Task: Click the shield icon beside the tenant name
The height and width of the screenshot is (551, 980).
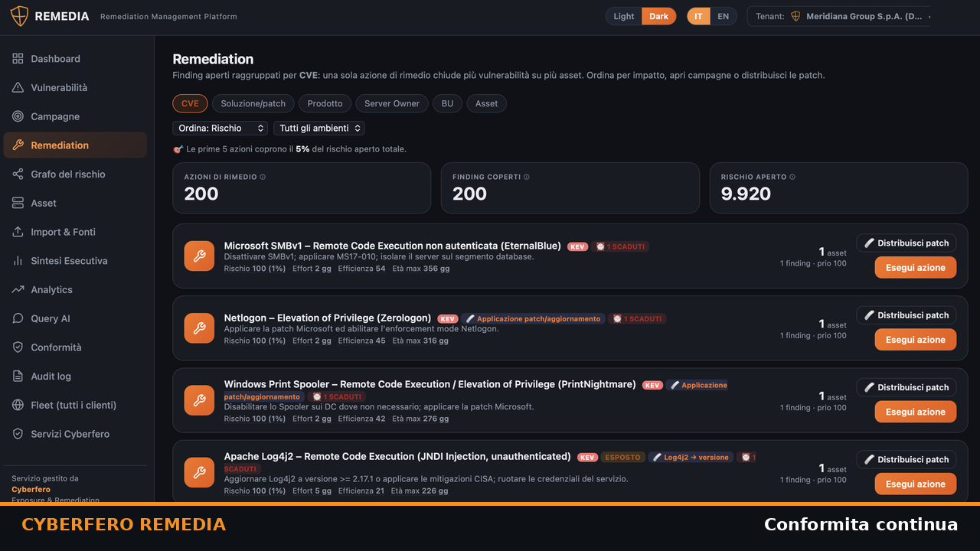Action: click(x=795, y=16)
